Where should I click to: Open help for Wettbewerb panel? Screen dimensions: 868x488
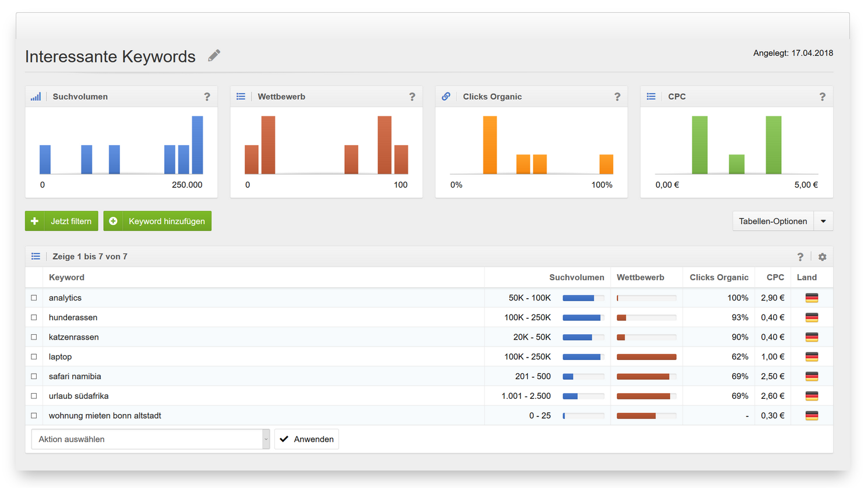(412, 97)
